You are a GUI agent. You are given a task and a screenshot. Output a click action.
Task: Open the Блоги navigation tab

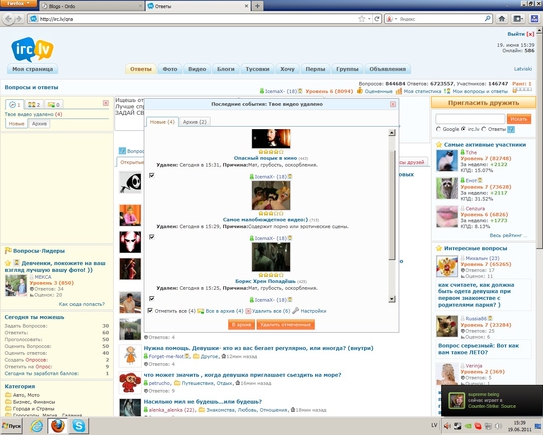click(226, 69)
